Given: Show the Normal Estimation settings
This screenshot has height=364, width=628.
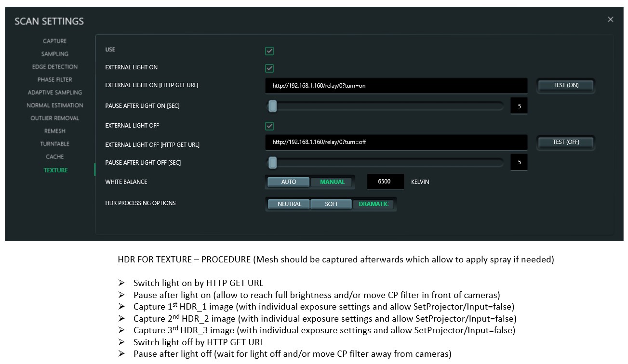Looking at the screenshot, I should pyautogui.click(x=54, y=105).
